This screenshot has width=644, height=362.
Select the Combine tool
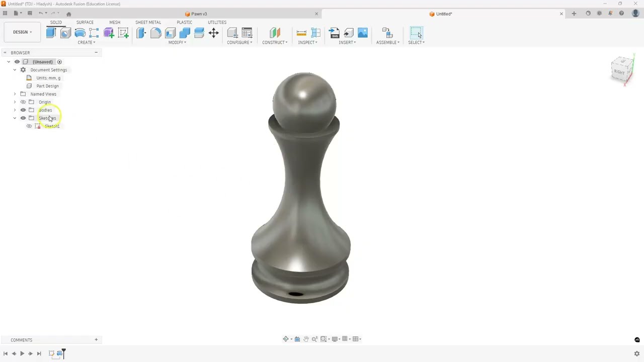[185, 33]
